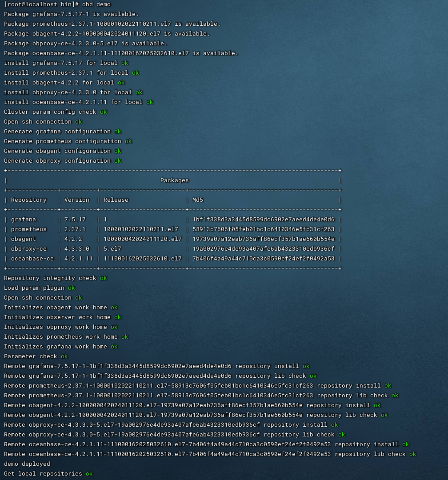Viewport: 448px width, 480px height.
Task: Click "Generate obagent configuration" text
Action: pos(57,151)
